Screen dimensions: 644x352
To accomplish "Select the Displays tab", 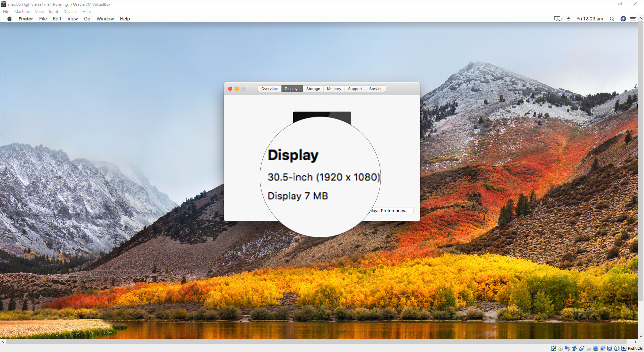I will (292, 89).
